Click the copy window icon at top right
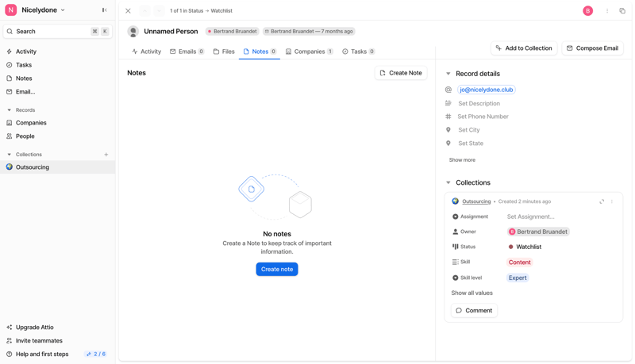 (622, 11)
